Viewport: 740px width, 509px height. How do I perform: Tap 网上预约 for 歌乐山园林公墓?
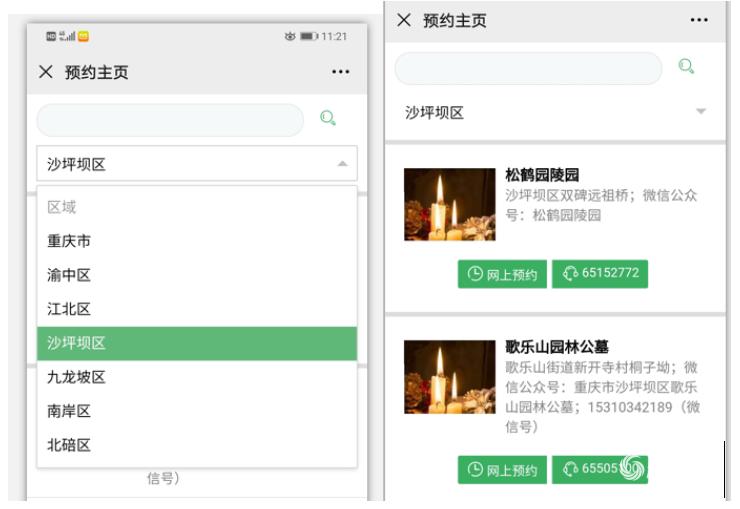[502, 469]
